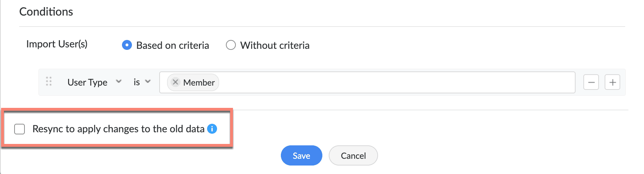Screen dimensions: 644x174
Task: Select the Without criteria radio button
Action: click(231, 45)
